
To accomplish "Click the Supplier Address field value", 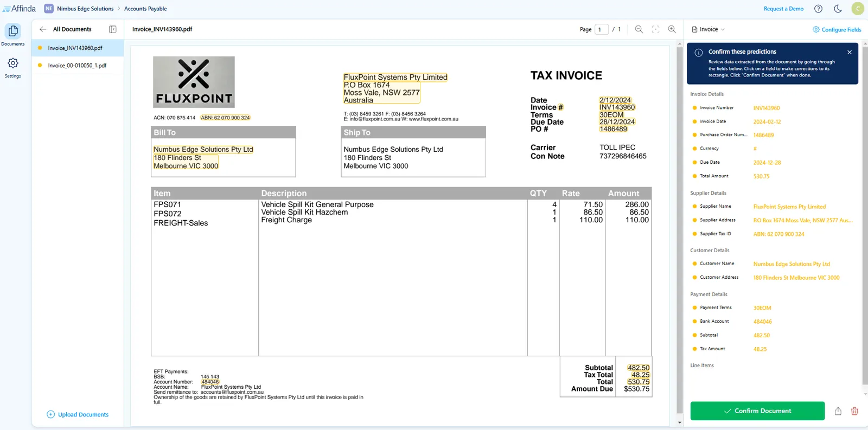I will [x=803, y=220].
